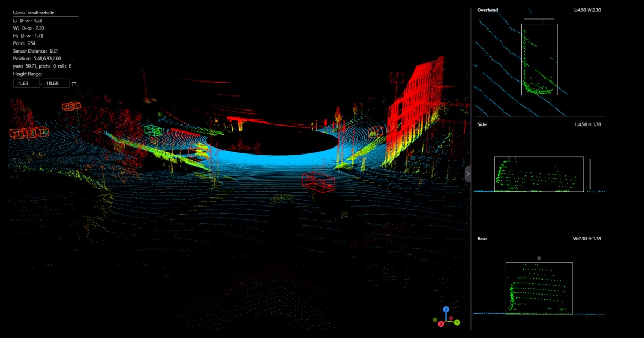Click the maximum Height Range input field
This screenshot has width=644, height=338.
pyautogui.click(x=56, y=83)
